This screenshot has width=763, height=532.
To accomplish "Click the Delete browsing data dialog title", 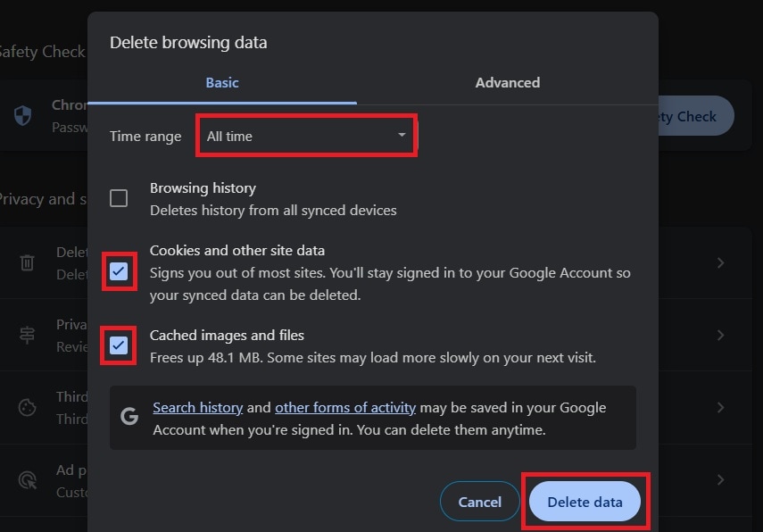I will tap(188, 42).
